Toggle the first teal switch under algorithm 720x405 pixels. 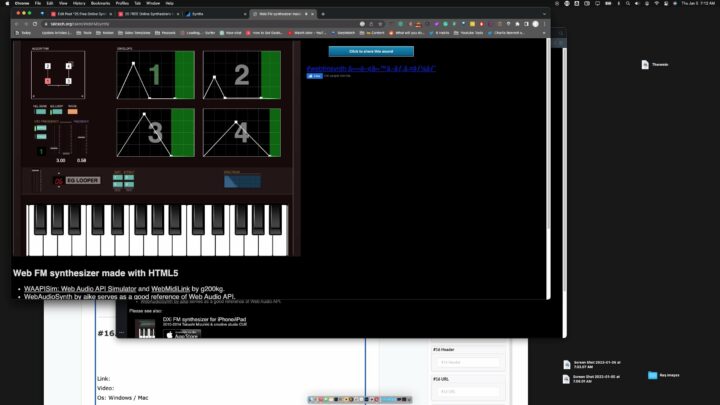pos(41,111)
